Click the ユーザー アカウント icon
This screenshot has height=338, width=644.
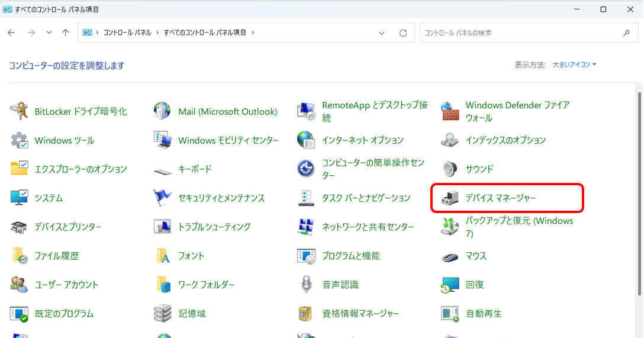pyautogui.click(x=19, y=284)
